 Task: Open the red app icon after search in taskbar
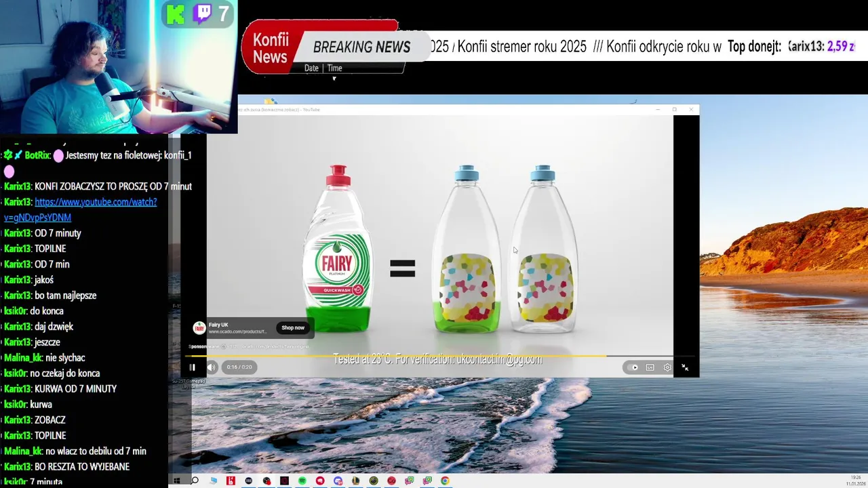[231, 481]
